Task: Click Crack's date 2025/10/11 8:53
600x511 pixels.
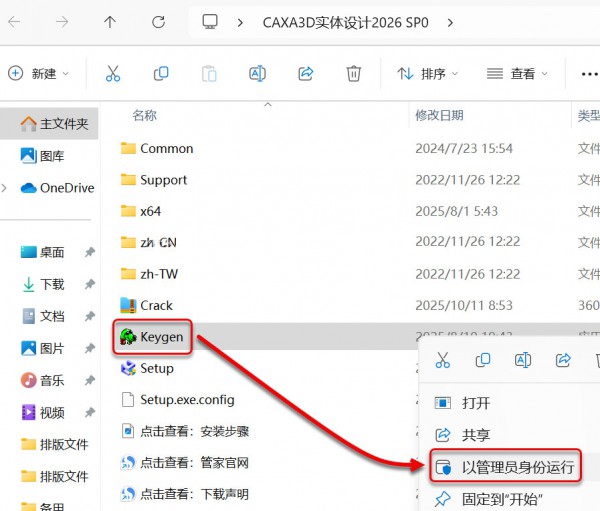Action: pos(464,305)
